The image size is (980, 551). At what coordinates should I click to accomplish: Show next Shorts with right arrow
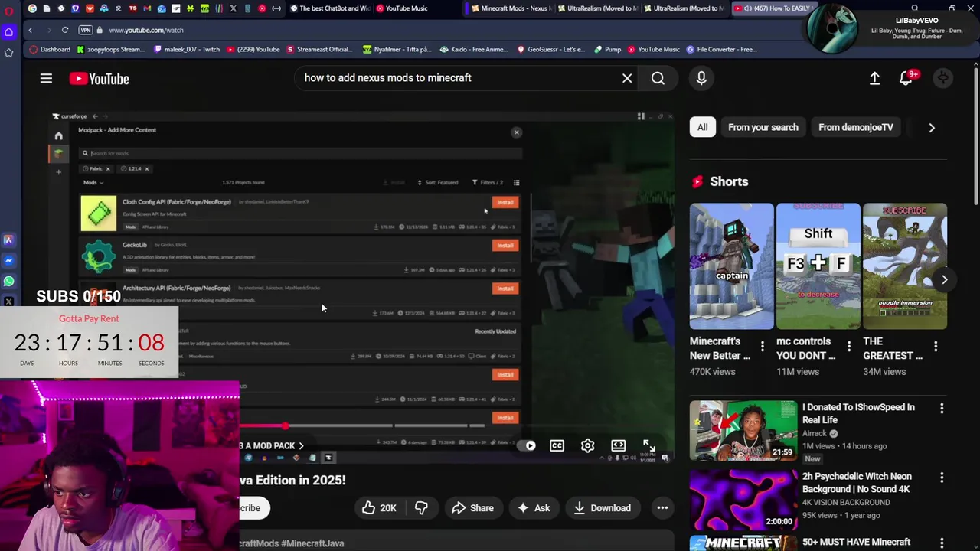click(944, 280)
